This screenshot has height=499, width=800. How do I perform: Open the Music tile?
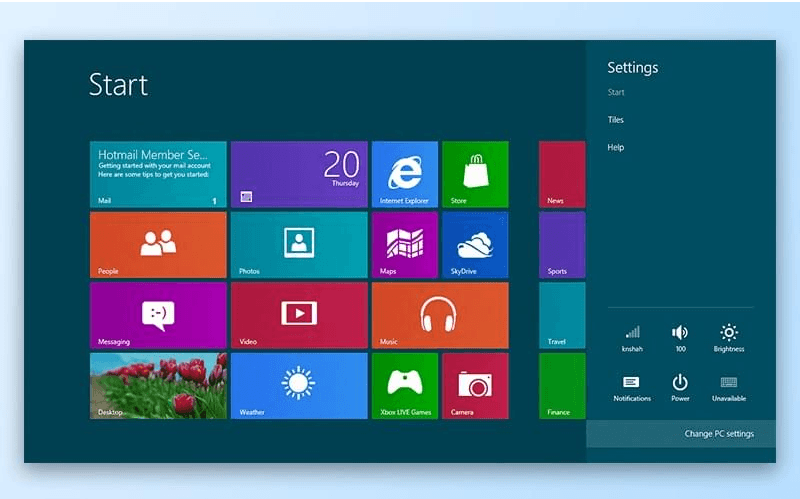(x=440, y=315)
